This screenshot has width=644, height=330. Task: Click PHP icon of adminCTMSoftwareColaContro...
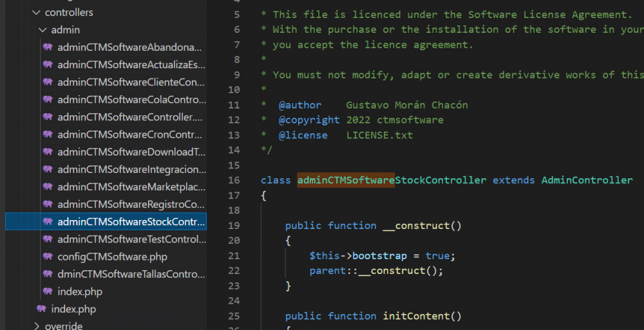pyautogui.click(x=48, y=99)
